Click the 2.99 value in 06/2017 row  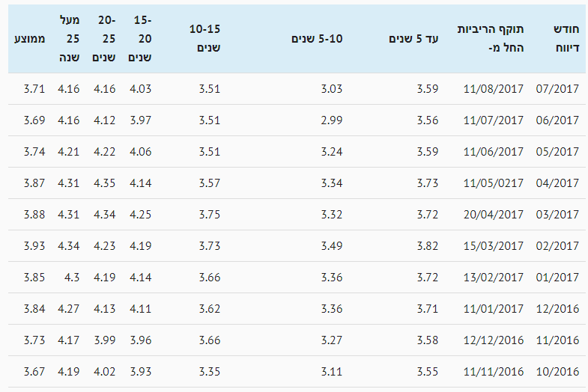click(332, 120)
